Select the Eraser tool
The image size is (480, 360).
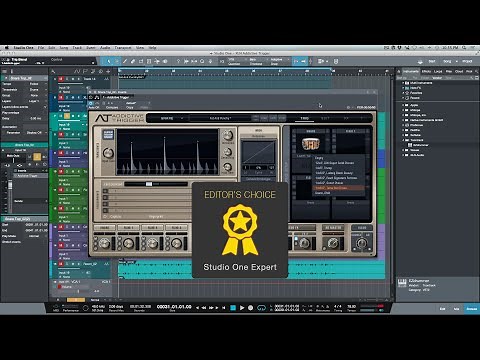(x=133, y=61)
